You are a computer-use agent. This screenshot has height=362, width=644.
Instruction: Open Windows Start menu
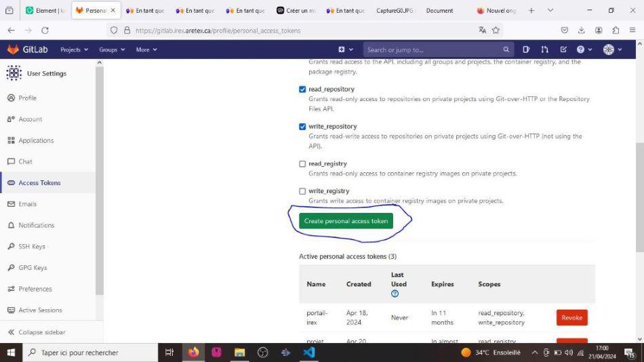tap(11, 353)
